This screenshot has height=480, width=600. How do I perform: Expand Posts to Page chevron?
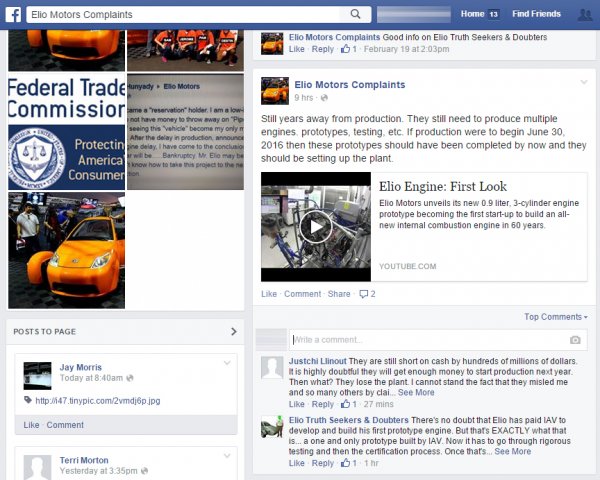[x=234, y=331]
